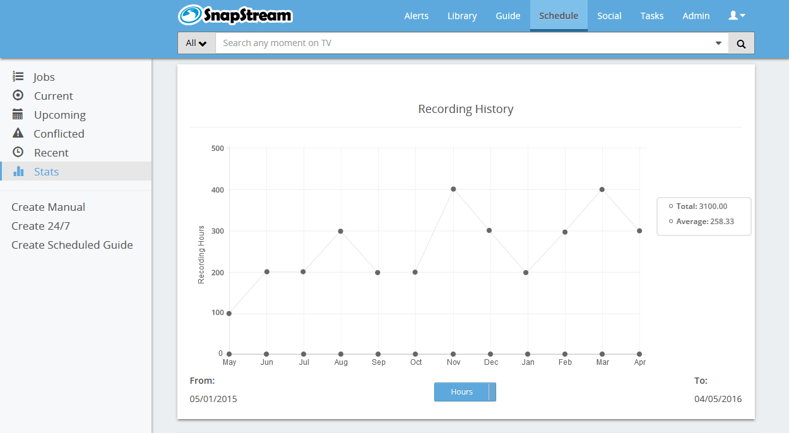Click the Jobs list icon in sidebar
The height and width of the screenshot is (433, 789).
tap(18, 77)
